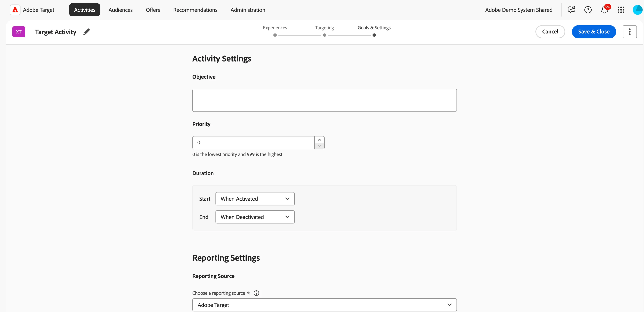Click the Cancel button
This screenshot has height=312, width=644.
[x=550, y=32]
